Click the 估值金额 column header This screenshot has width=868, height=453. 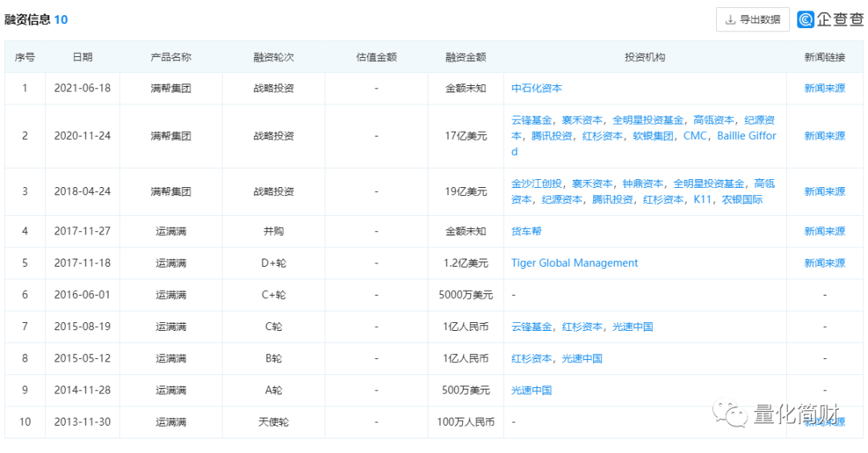(x=376, y=57)
